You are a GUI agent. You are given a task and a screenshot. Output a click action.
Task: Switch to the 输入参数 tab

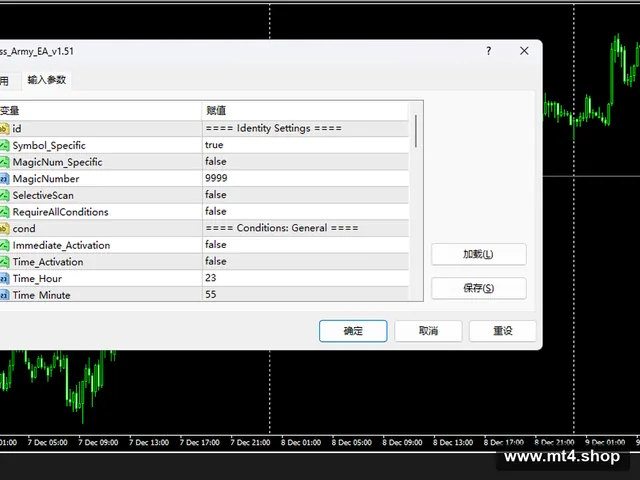click(47, 80)
